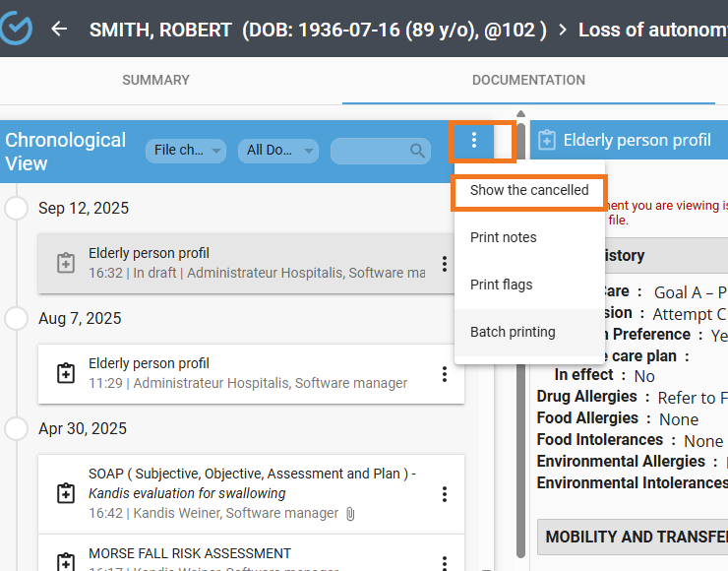The height and width of the screenshot is (571, 728).
Task: Open the three-dot menu in Chronological View
Action: click(x=474, y=141)
